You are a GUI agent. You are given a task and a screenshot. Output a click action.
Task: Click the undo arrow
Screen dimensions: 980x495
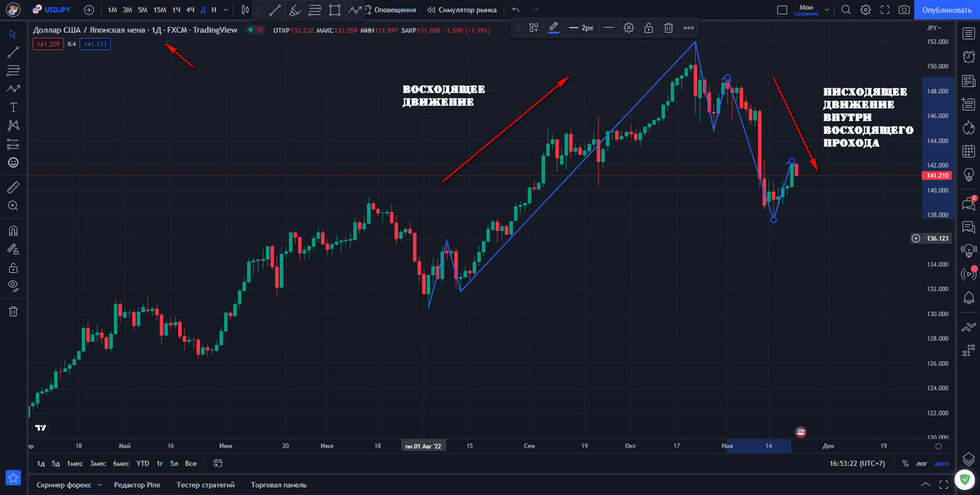pyautogui.click(x=515, y=10)
